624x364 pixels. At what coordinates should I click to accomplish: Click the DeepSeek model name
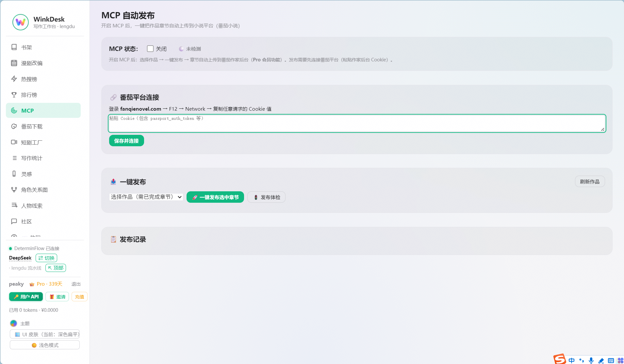click(20, 258)
